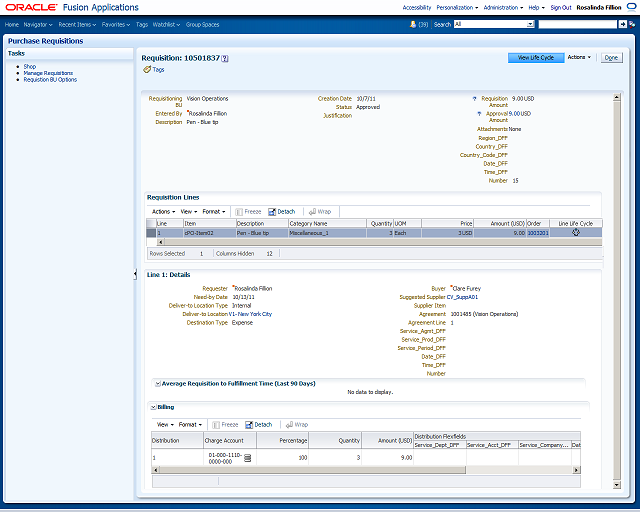Open the Tags icon under requisition title
The width and height of the screenshot is (640, 512).
[147, 70]
